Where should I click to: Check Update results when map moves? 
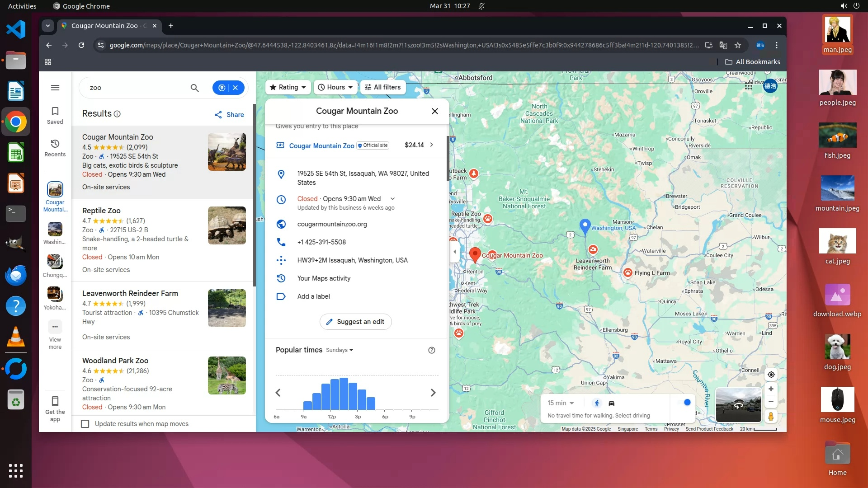85,424
